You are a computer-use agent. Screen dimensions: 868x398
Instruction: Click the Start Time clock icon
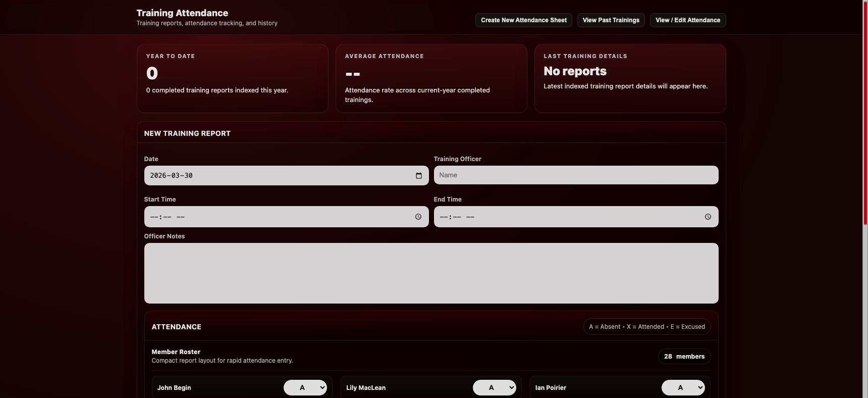click(418, 217)
